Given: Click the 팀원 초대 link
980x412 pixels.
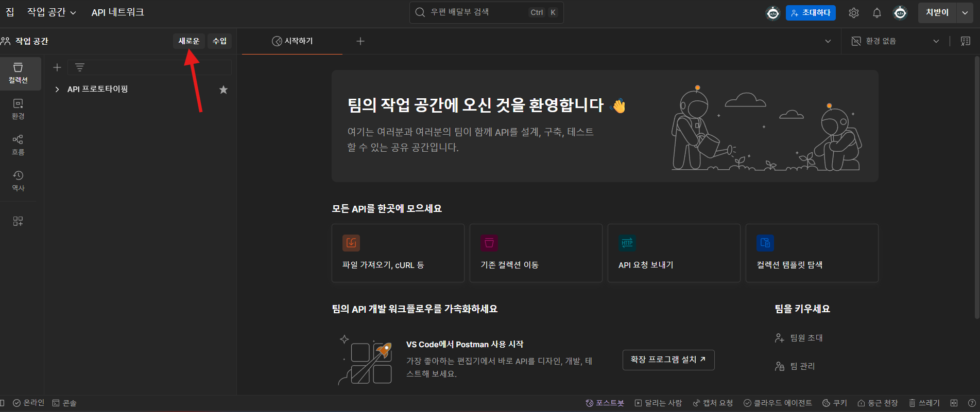Looking at the screenshot, I should pos(799,338).
